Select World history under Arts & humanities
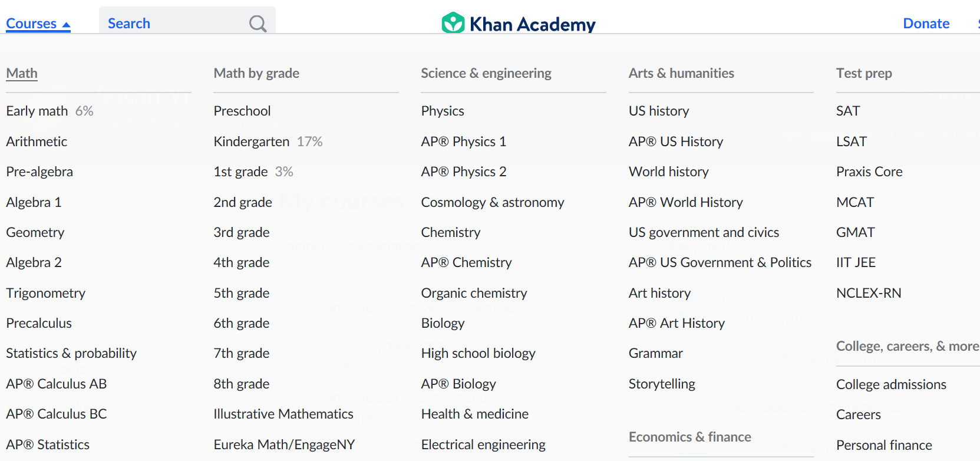This screenshot has height=461, width=980. pos(668,172)
